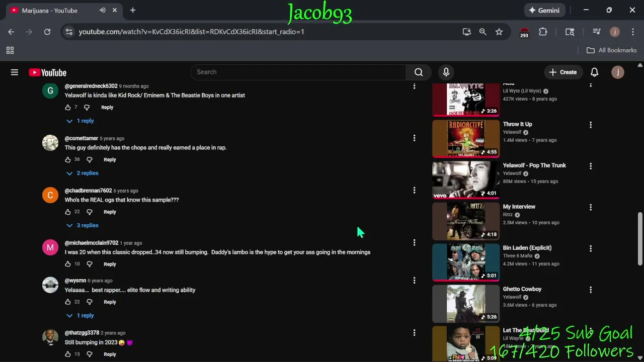Open Chrome profile avatar in toolbar

(x=614, y=32)
